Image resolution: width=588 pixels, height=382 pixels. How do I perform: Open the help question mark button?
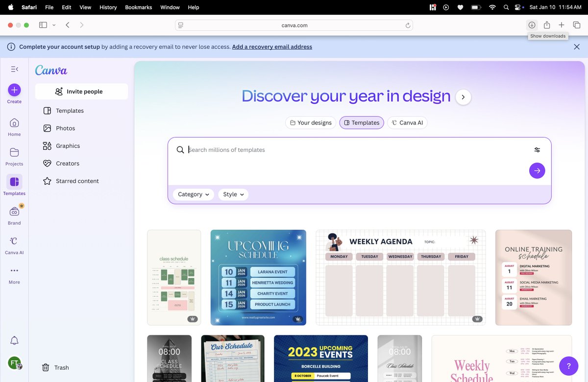[568, 366]
